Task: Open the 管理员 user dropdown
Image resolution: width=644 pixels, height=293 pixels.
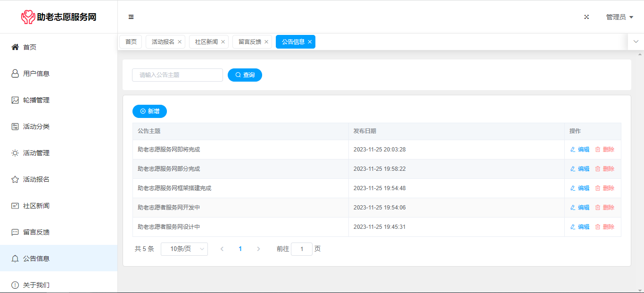Action: [619, 17]
